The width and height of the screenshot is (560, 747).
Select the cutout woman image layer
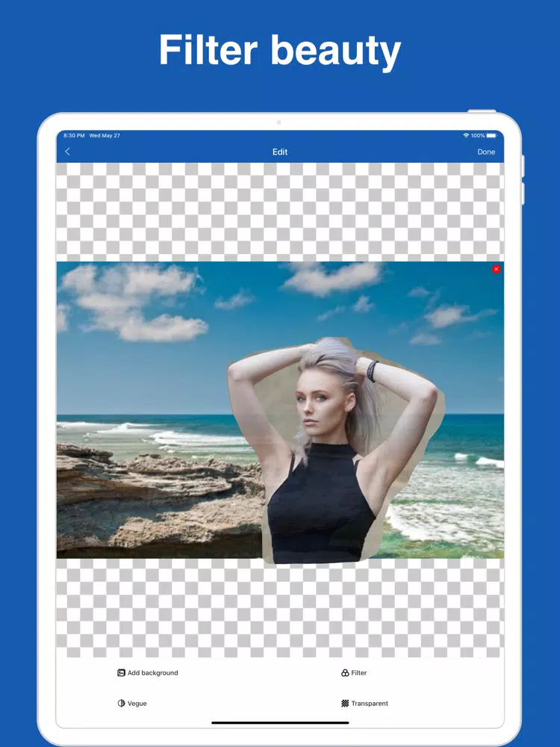click(336, 450)
